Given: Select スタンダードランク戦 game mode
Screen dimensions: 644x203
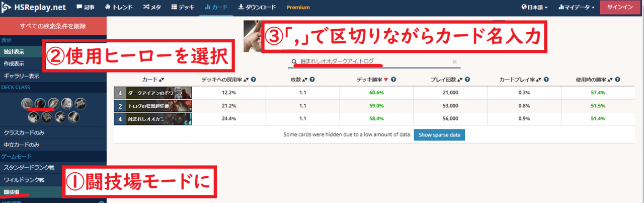Looking at the screenshot, I should click(53, 167).
